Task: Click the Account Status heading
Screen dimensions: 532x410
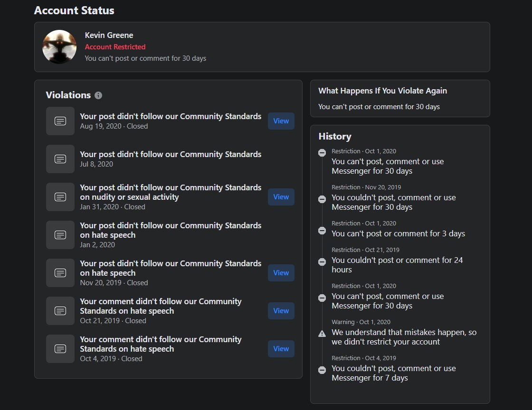Action: 74,10
